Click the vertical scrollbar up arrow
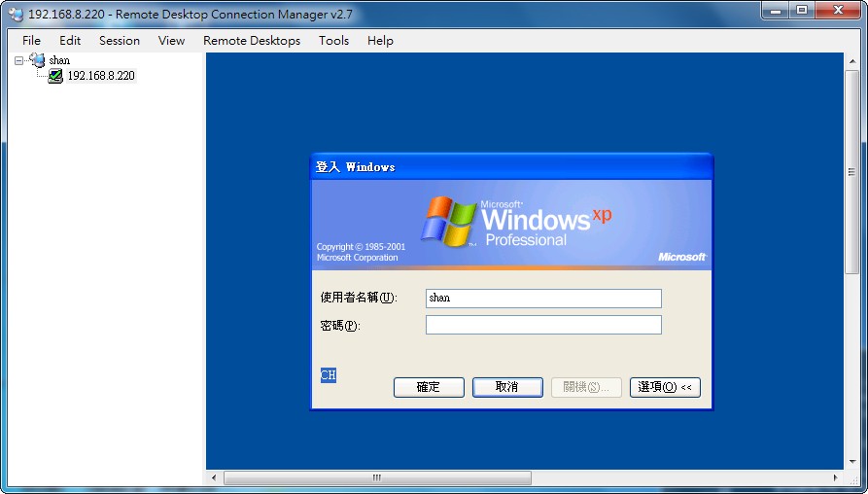 click(852, 61)
